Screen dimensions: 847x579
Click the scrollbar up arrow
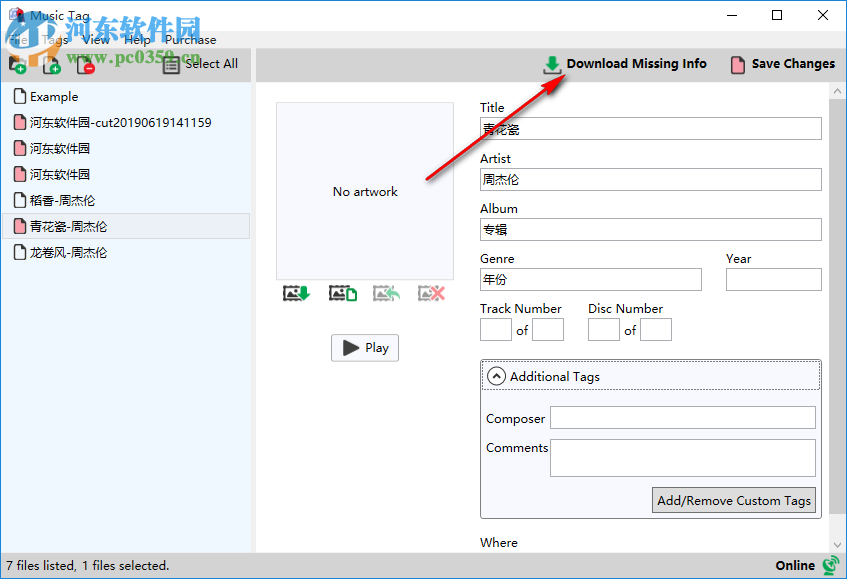(x=837, y=91)
